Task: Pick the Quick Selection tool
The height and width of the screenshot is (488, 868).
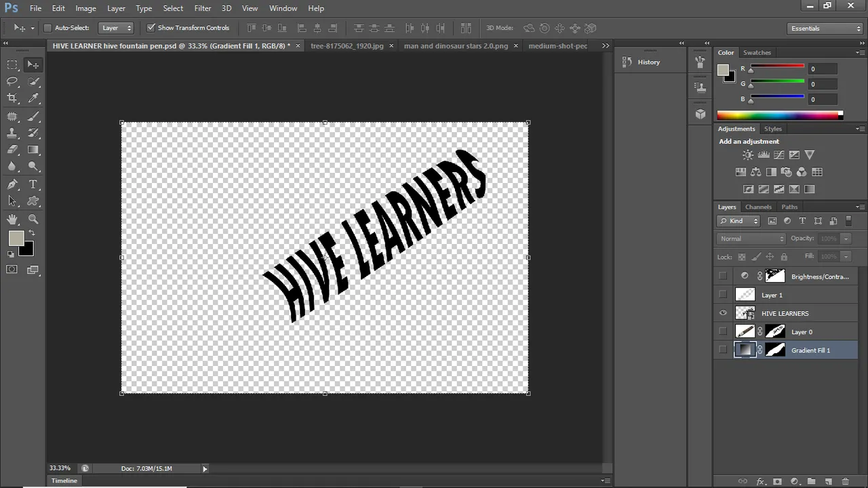Action: point(33,82)
